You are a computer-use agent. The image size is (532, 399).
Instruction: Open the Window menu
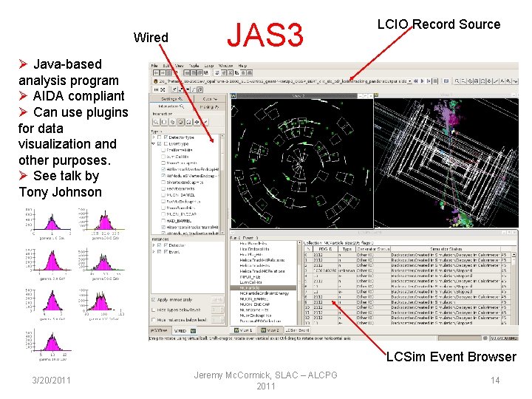coord(225,66)
